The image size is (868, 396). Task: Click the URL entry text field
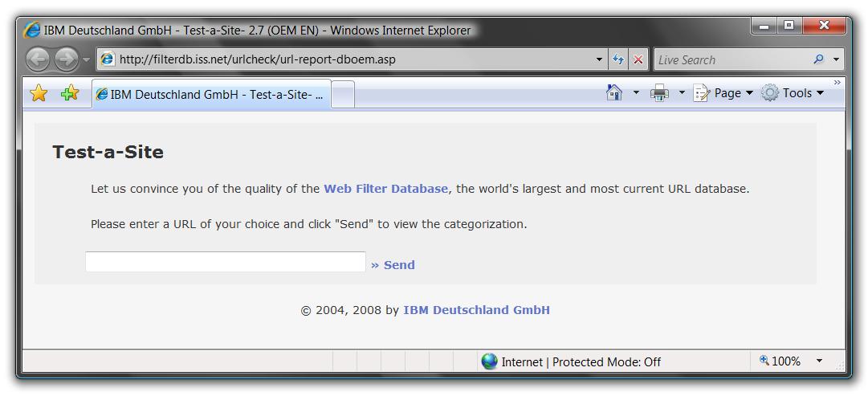pyautogui.click(x=226, y=263)
